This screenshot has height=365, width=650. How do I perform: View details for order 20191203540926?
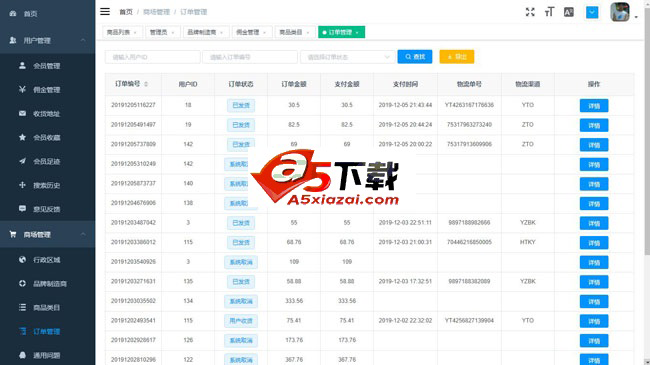pos(594,263)
